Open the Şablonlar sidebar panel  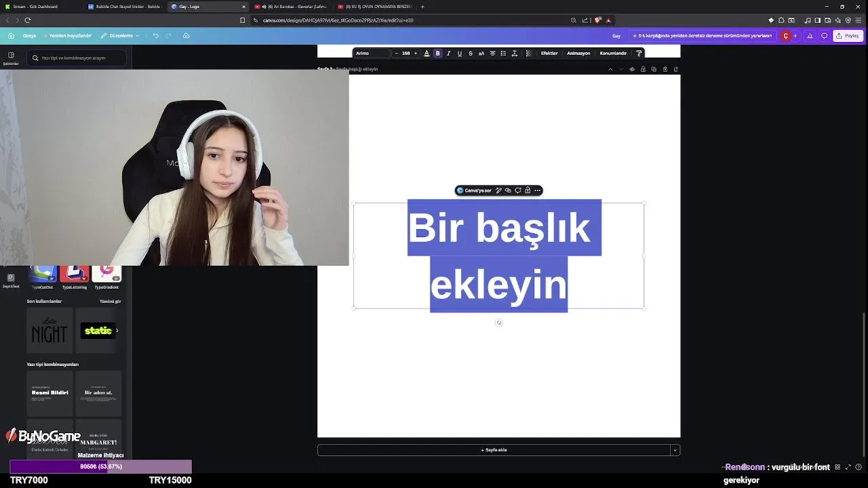[x=11, y=58]
